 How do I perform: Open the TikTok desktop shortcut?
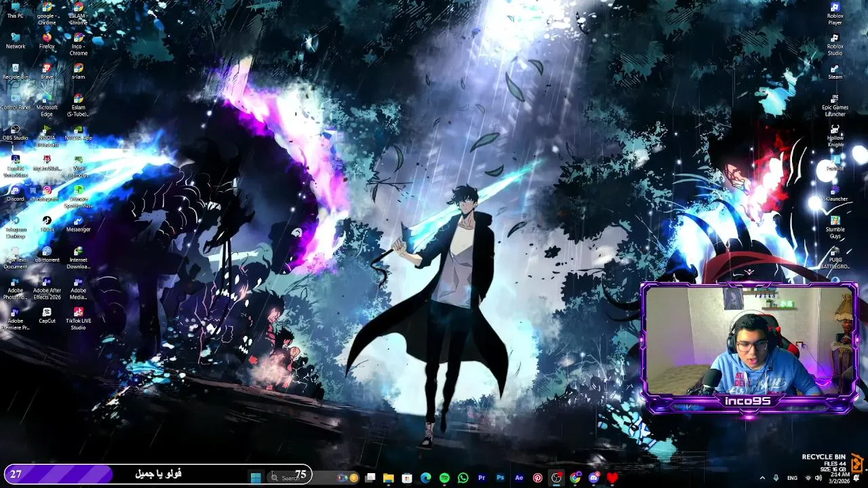(47, 224)
